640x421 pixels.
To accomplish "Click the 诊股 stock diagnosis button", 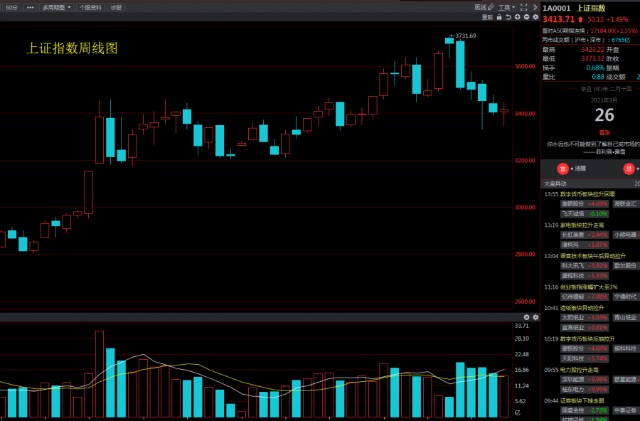I will coord(117,7).
